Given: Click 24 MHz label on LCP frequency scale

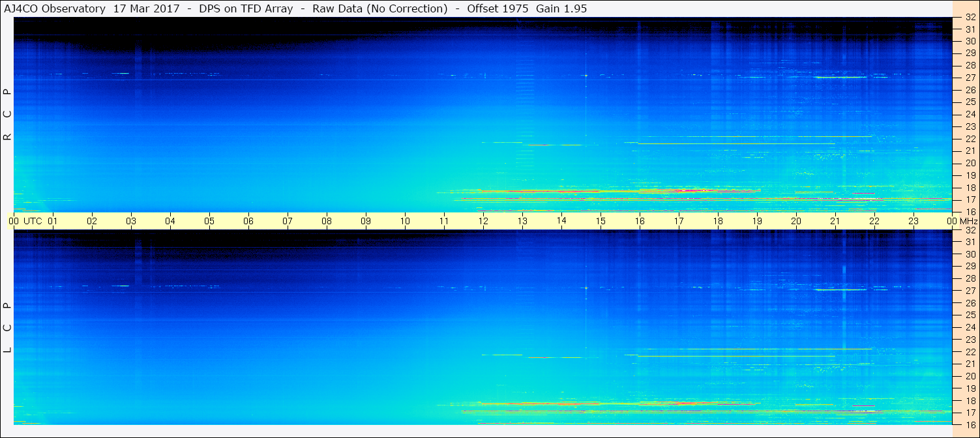Looking at the screenshot, I should 970,327.
